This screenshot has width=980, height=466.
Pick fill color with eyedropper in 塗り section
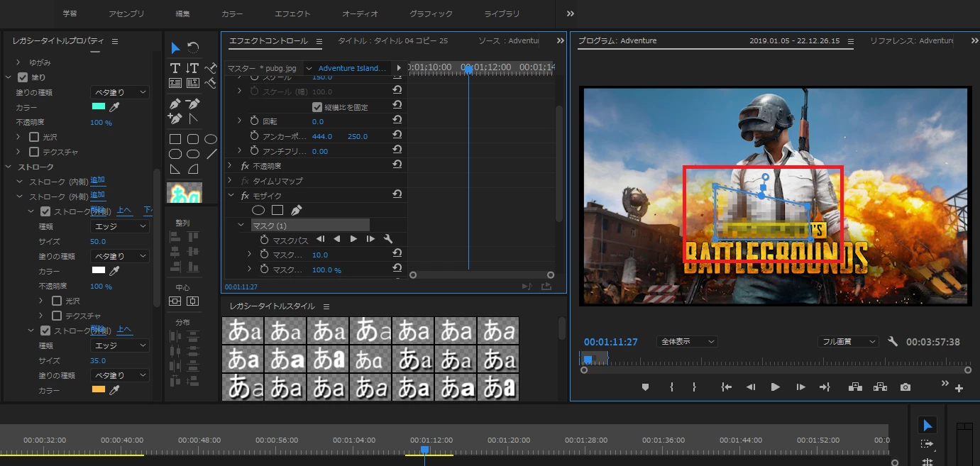pyautogui.click(x=114, y=107)
